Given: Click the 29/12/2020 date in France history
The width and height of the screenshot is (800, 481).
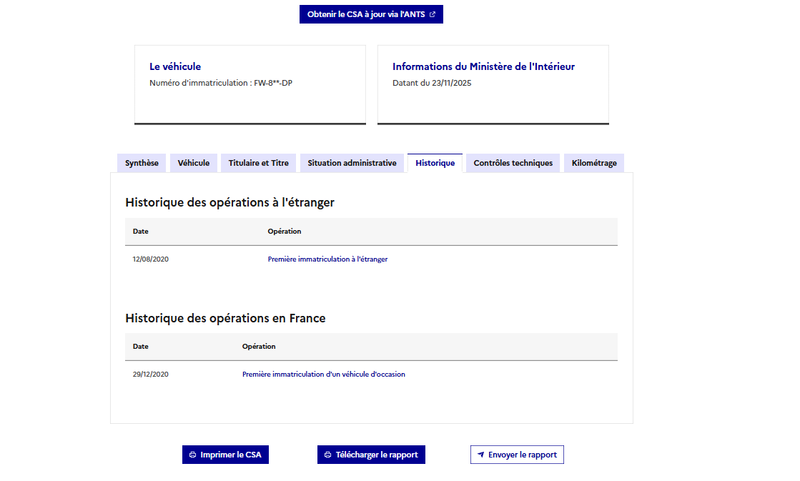Looking at the screenshot, I should (150, 374).
